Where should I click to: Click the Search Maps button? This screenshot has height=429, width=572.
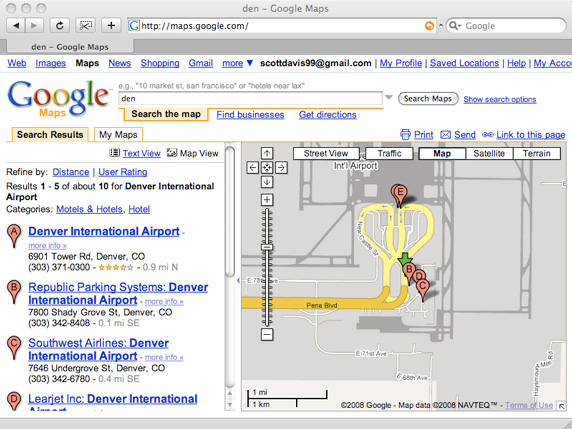click(428, 98)
